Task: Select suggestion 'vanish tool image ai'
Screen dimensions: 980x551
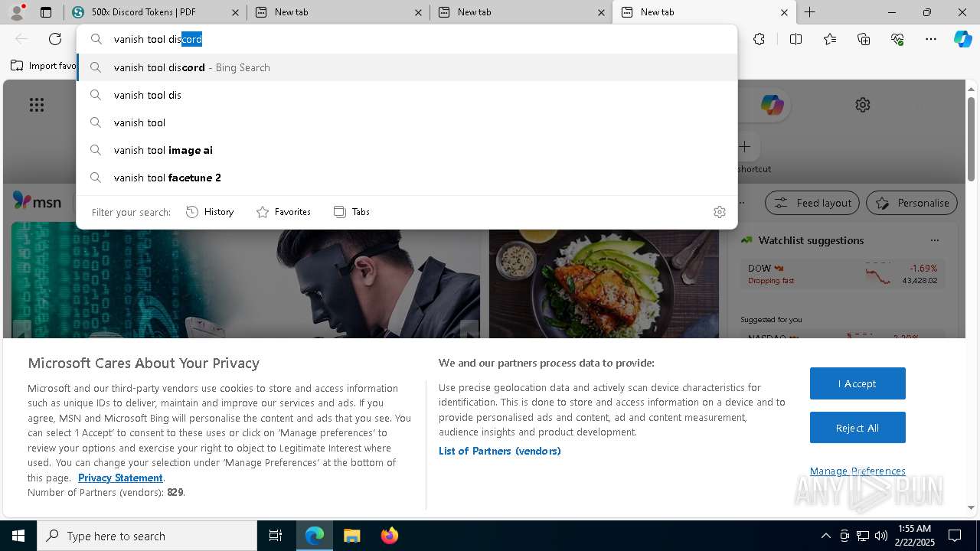Action: (407, 150)
